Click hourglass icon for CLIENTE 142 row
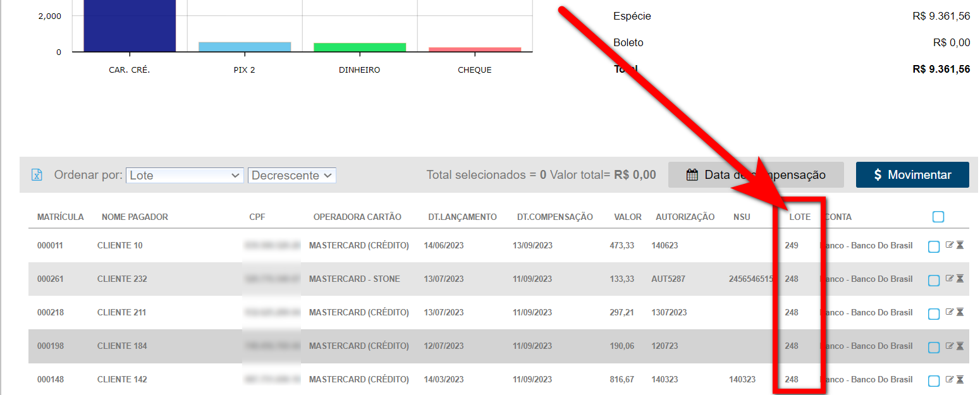980x395 pixels. pyautogui.click(x=960, y=379)
